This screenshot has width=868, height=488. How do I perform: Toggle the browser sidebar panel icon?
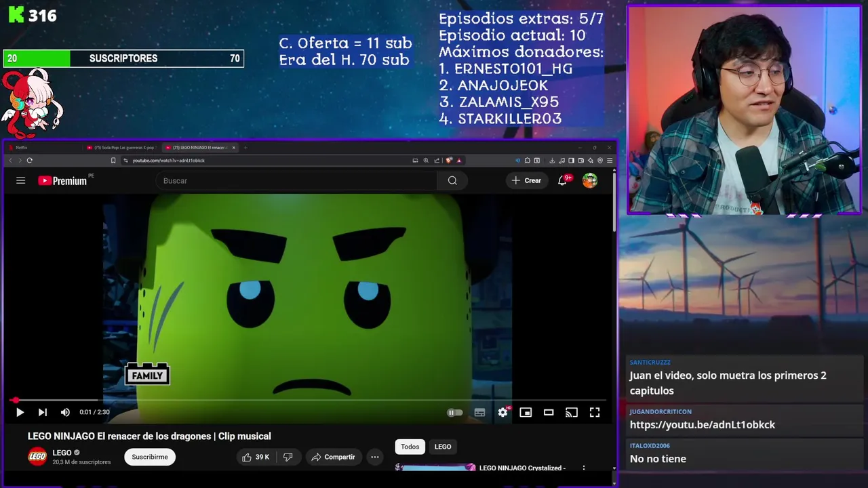(571, 161)
